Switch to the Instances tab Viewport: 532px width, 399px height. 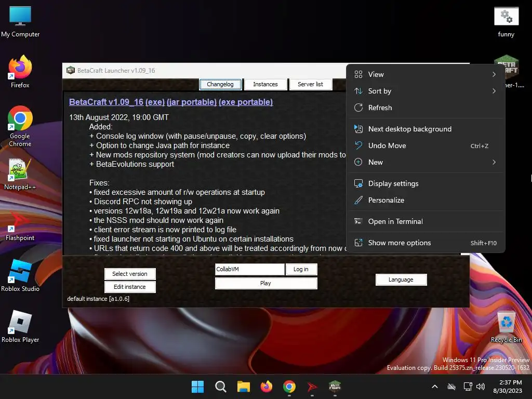(x=265, y=84)
